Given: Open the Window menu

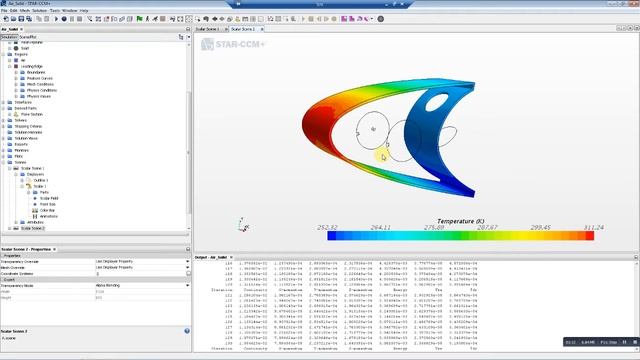Looking at the screenshot, I should click(x=69, y=11).
